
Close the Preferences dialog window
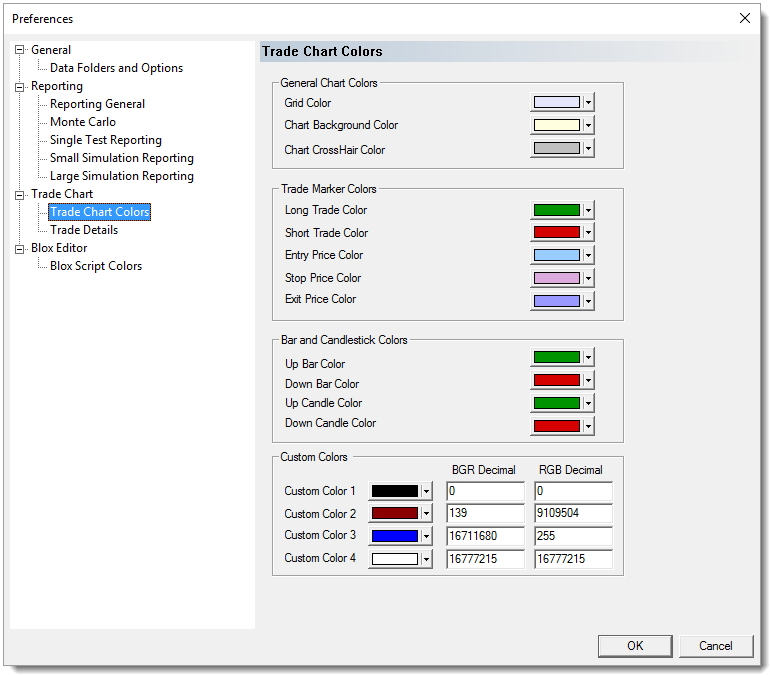[744, 18]
